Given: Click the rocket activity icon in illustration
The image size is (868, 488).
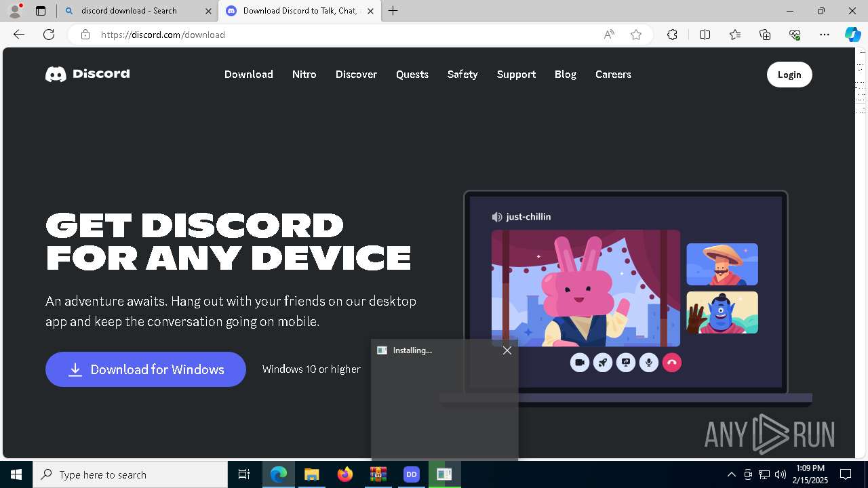Looking at the screenshot, I should 603,363.
